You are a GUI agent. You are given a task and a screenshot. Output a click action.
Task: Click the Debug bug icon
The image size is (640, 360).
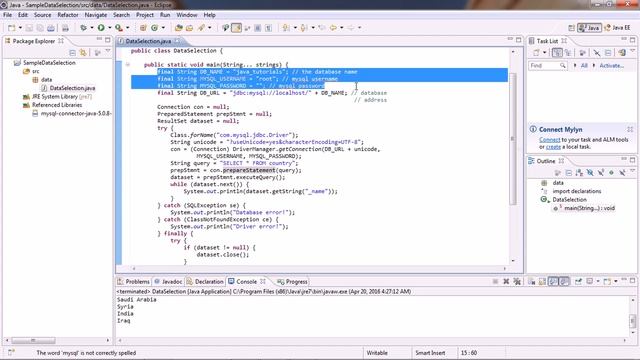(x=83, y=28)
